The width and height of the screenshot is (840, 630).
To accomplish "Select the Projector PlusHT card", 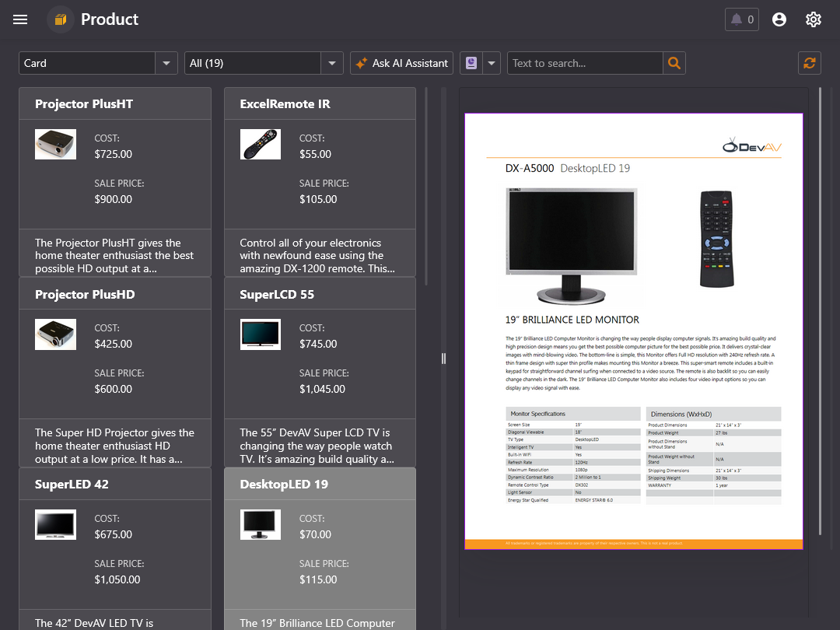I will pos(115,103).
